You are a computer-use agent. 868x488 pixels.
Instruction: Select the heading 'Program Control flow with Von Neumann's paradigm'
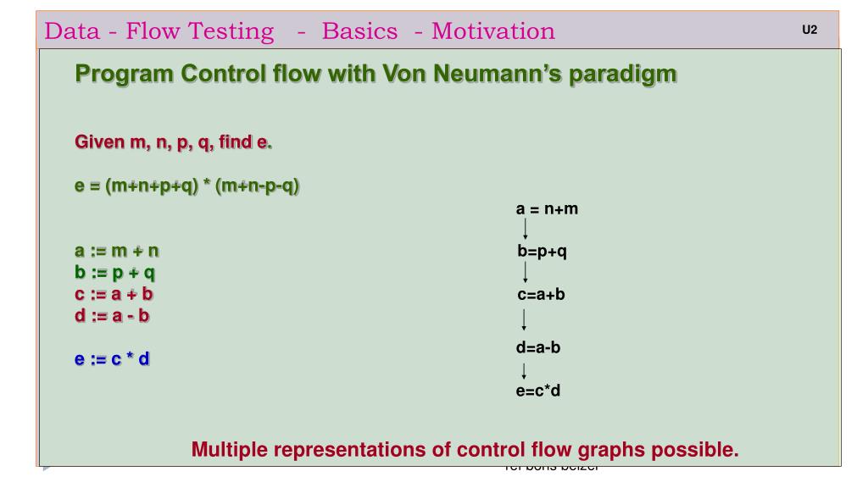tap(376, 75)
